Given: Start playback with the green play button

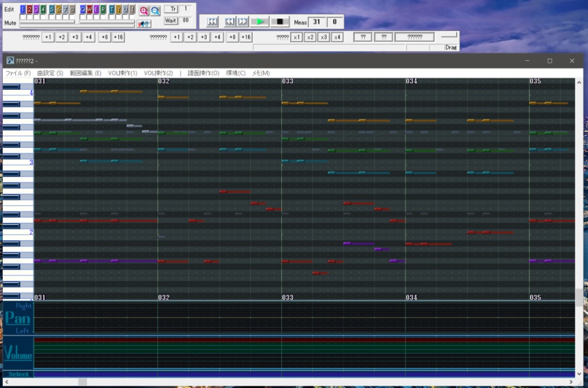Looking at the screenshot, I should pyautogui.click(x=260, y=21).
